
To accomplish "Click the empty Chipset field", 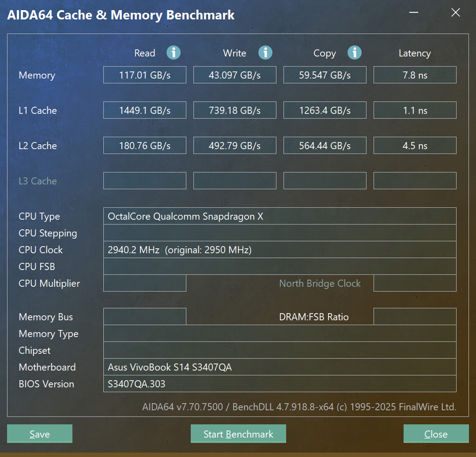I will pyautogui.click(x=280, y=350).
